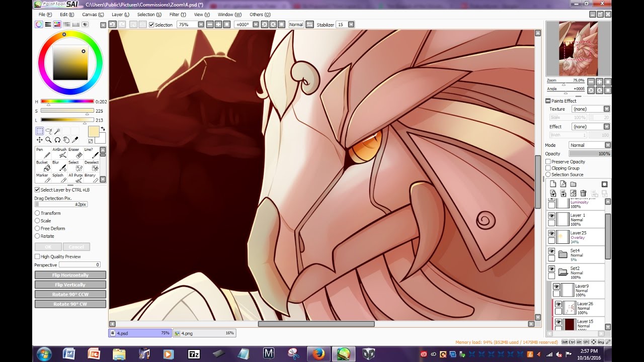This screenshot has width=644, height=362.
Task: Select the Selection Source radio button
Action: 548,174
